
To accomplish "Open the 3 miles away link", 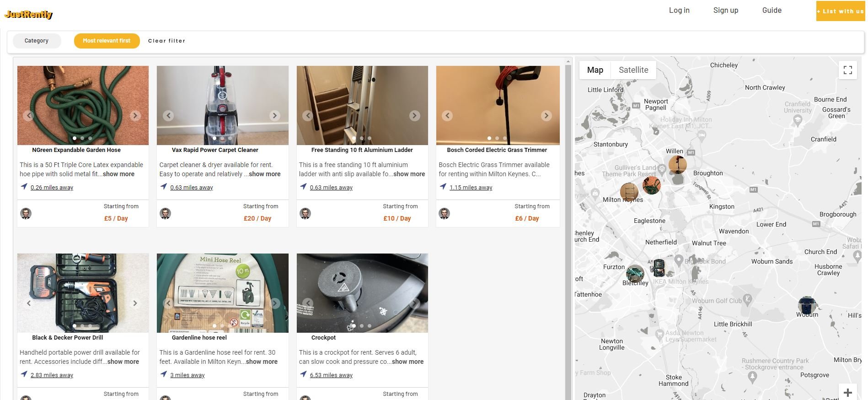I will click(x=188, y=375).
